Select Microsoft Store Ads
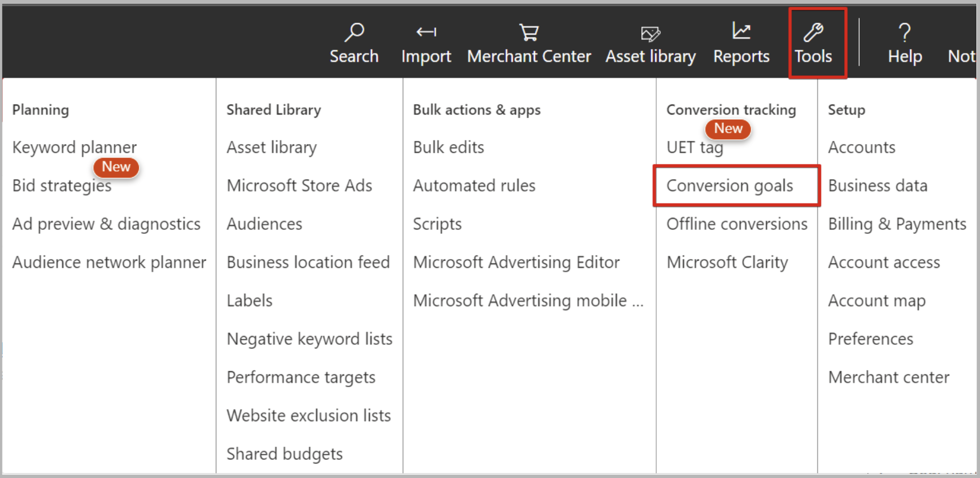Screen dimensions: 980x478 (299, 186)
